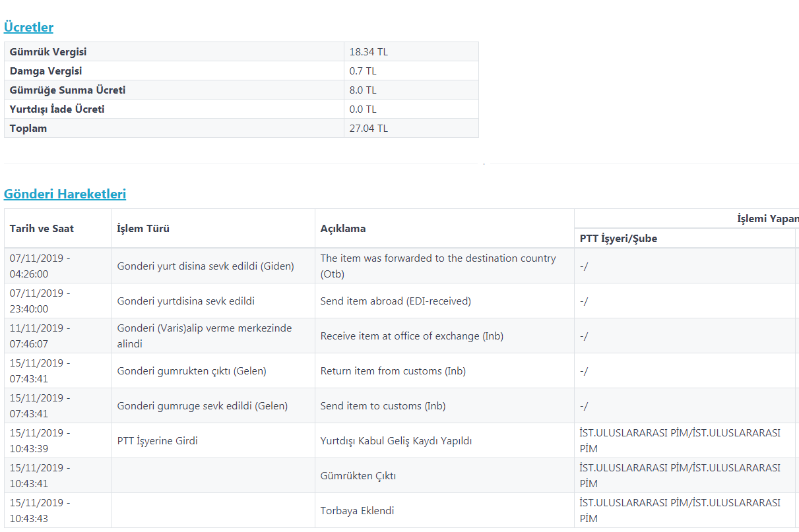Click the Gümrüğe Sunma Ücreti label
The width and height of the screenshot is (799, 532).
point(67,90)
